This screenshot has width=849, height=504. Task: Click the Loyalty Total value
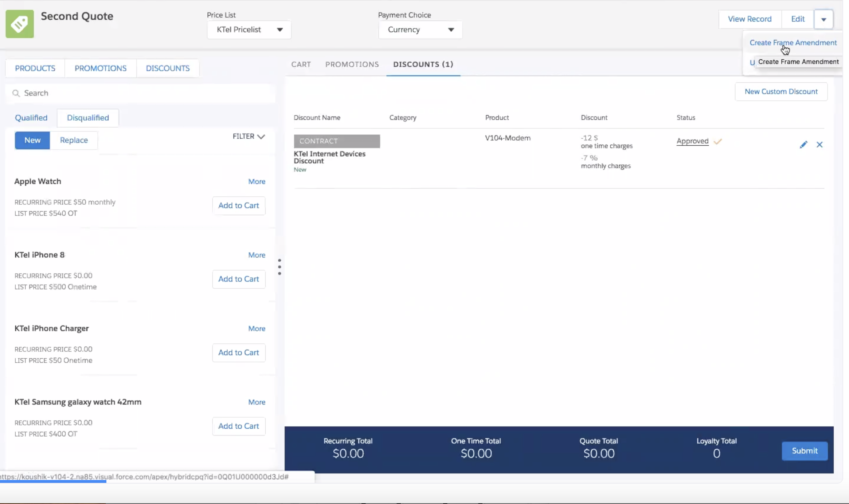pyautogui.click(x=716, y=454)
